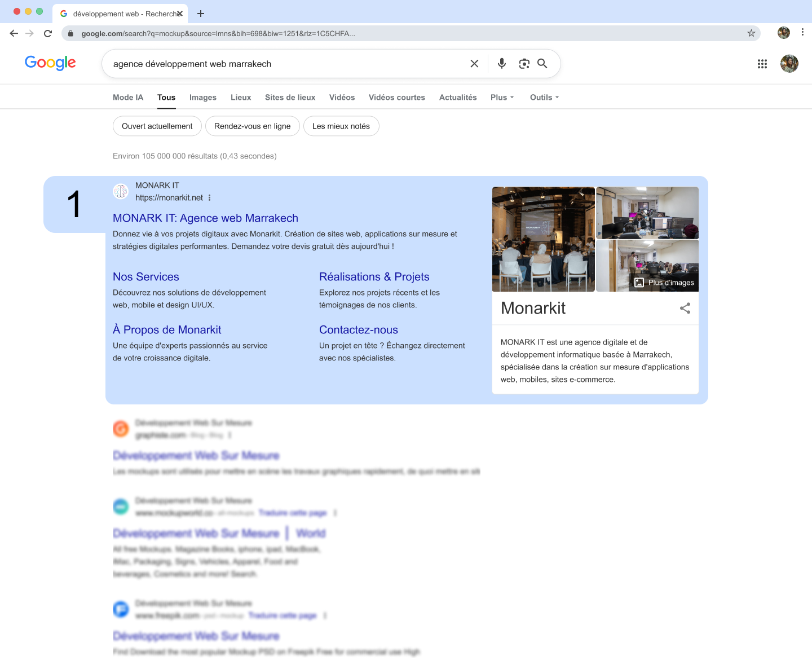Viewport: 812px width, 665px height.
Task: Submit search with the magnifying glass icon
Action: tap(542, 64)
